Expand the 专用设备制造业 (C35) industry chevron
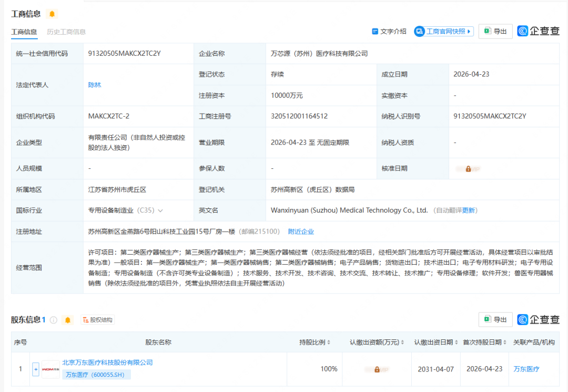568x392 pixels. click(160, 210)
